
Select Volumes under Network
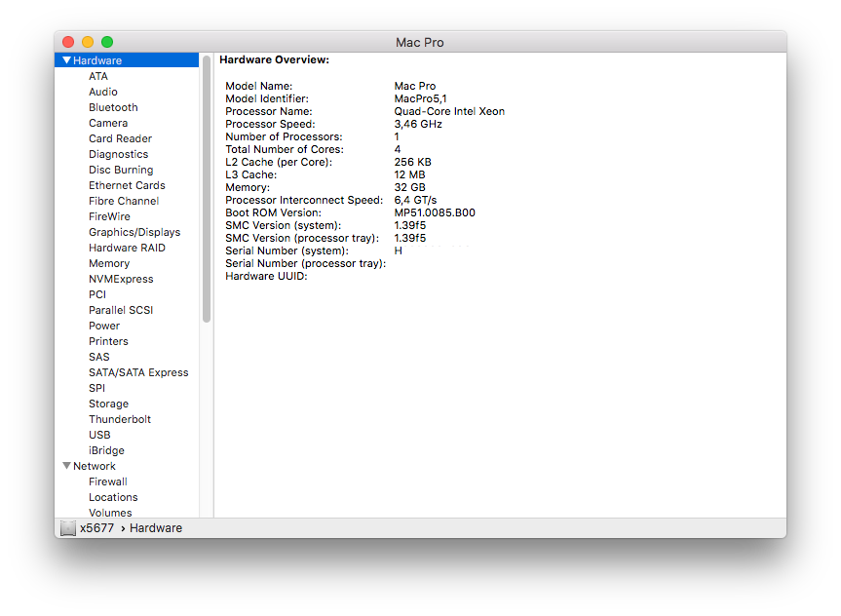110,513
